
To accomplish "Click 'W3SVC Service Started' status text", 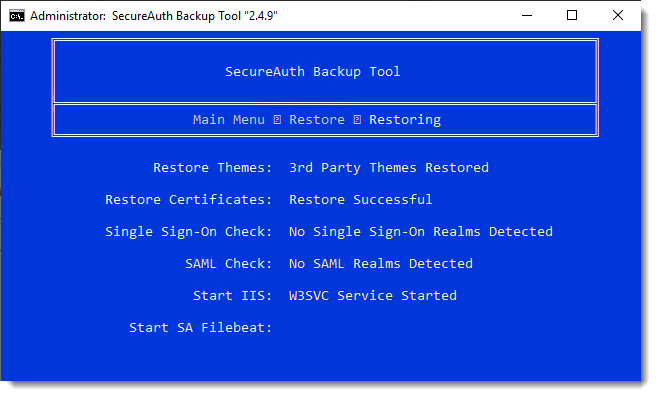I will (373, 296).
